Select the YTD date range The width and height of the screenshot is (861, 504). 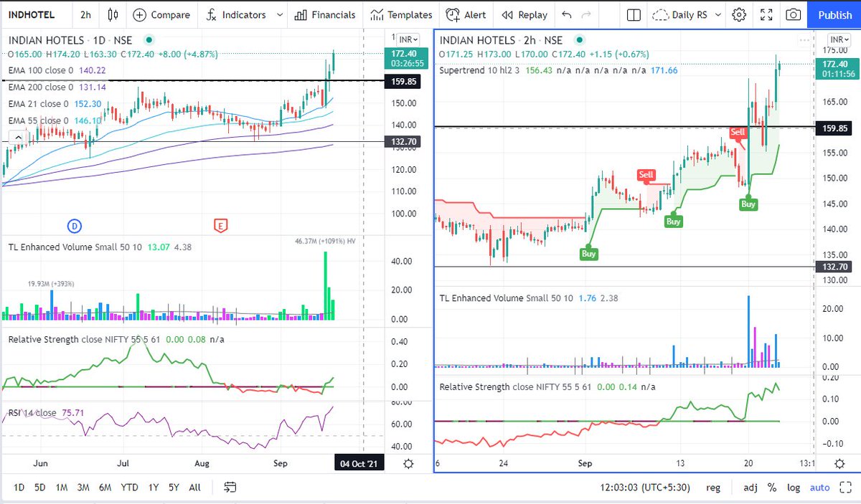[129, 488]
